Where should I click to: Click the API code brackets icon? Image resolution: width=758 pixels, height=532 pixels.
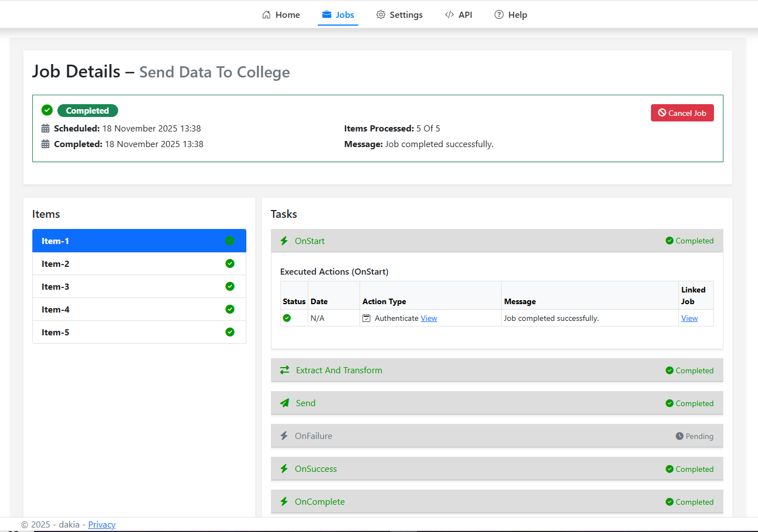click(450, 14)
